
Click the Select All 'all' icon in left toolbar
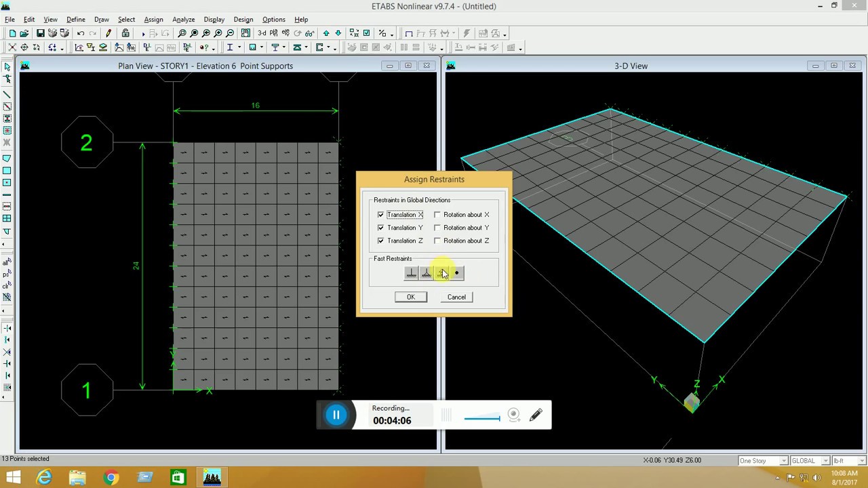[x=7, y=262]
